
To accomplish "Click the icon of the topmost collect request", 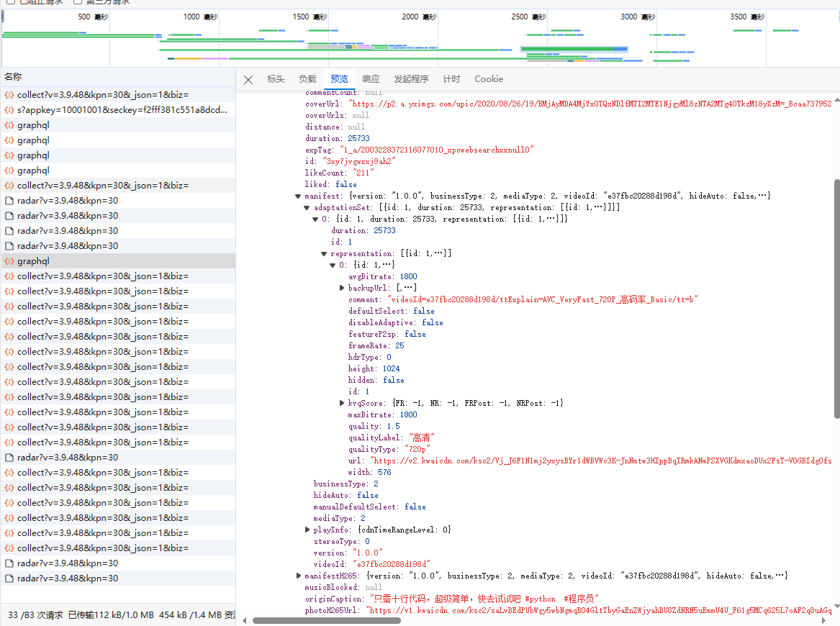I will (x=9, y=95).
